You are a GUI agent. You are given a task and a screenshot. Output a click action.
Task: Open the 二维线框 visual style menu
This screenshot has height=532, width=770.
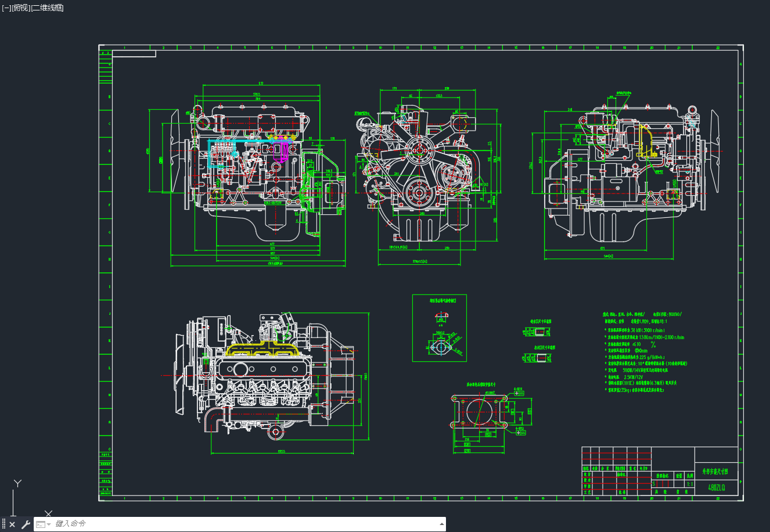click(x=47, y=8)
